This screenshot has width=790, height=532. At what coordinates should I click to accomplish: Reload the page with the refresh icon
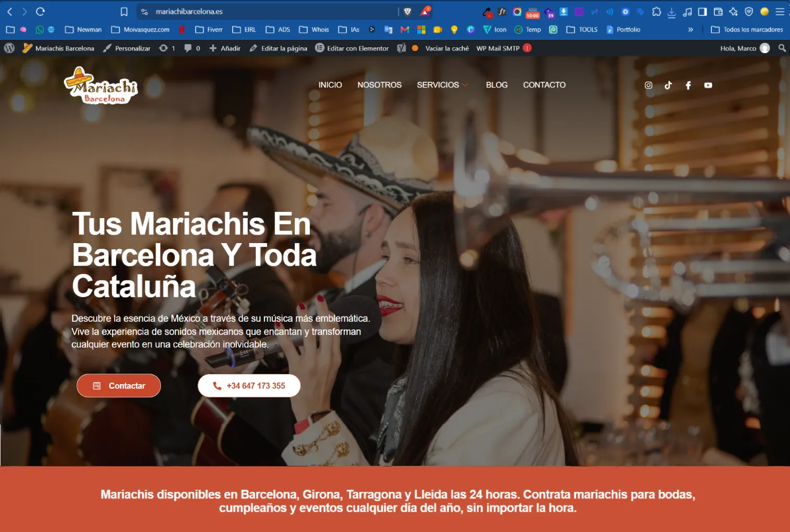(41, 11)
